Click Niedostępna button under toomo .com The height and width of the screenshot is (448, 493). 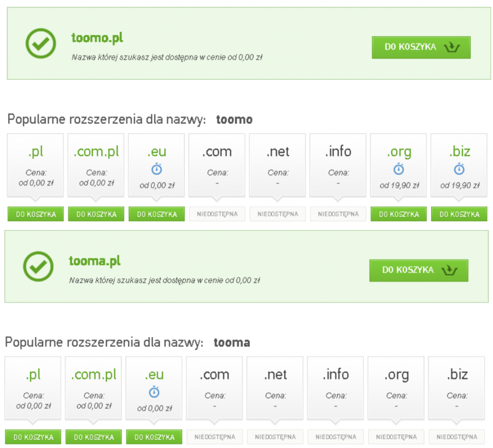tap(217, 214)
